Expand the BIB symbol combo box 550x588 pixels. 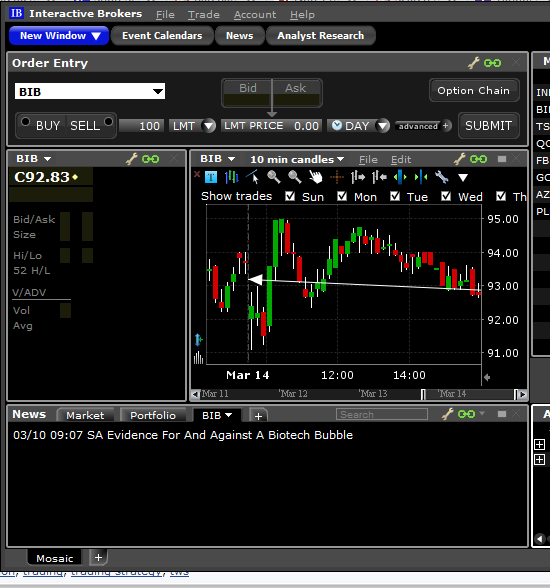(158, 91)
